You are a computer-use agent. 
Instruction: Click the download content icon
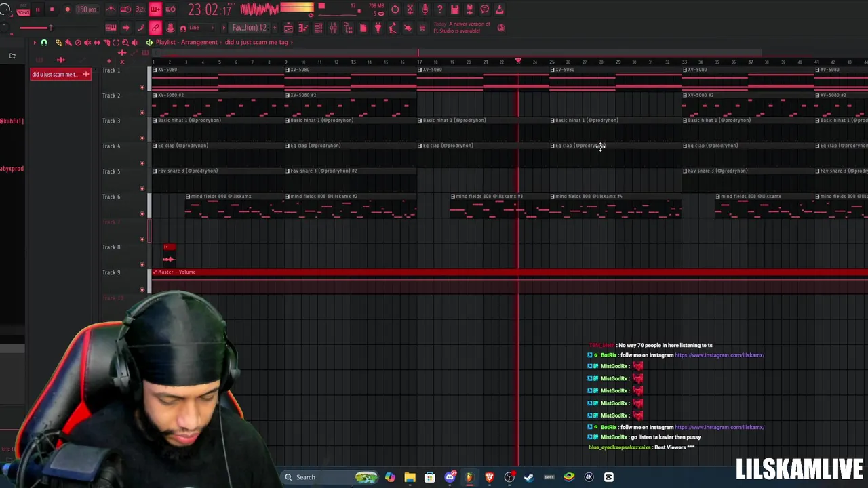click(499, 9)
